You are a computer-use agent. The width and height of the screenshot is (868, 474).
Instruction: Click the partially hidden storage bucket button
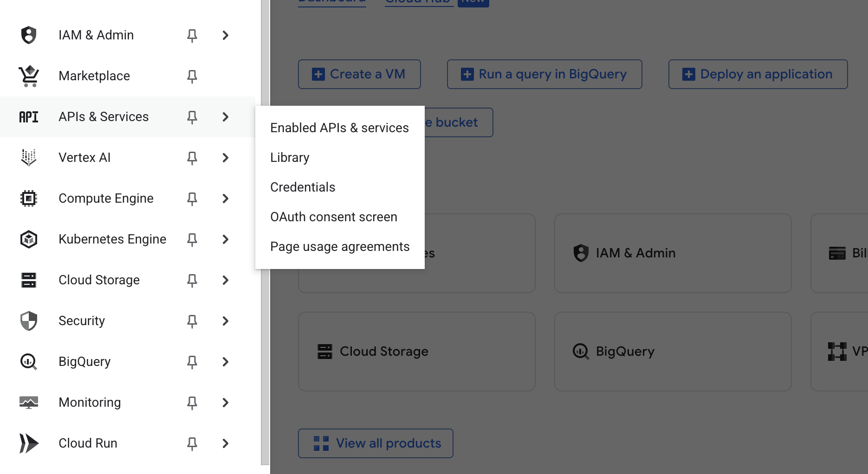(459, 122)
